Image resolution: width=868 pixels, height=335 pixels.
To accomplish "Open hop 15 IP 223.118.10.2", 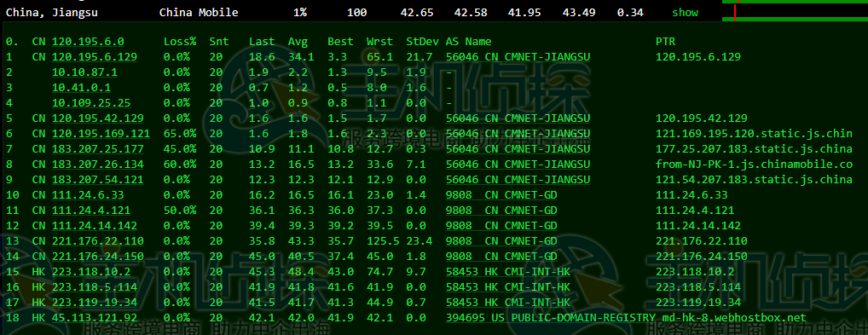I will (x=91, y=271).
